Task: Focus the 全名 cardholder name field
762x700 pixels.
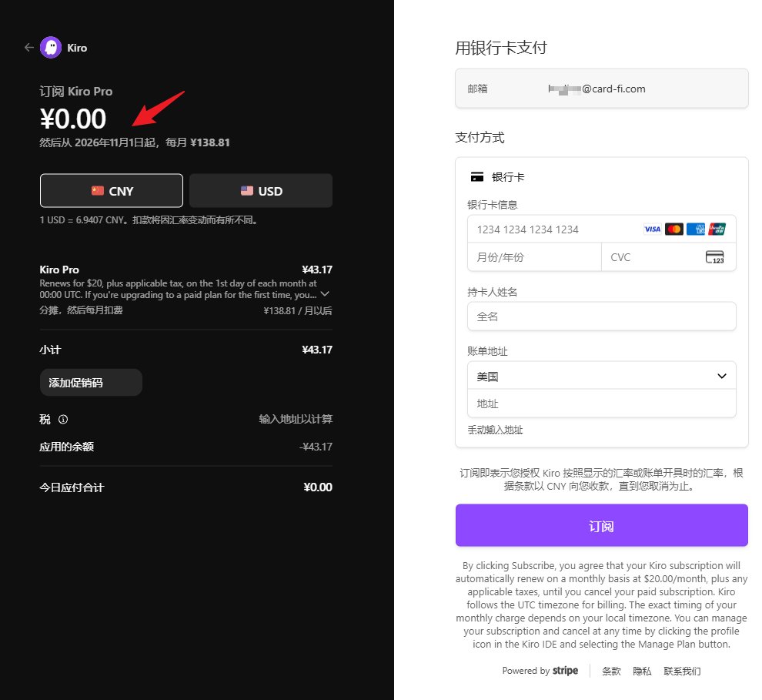Action: [x=602, y=317]
